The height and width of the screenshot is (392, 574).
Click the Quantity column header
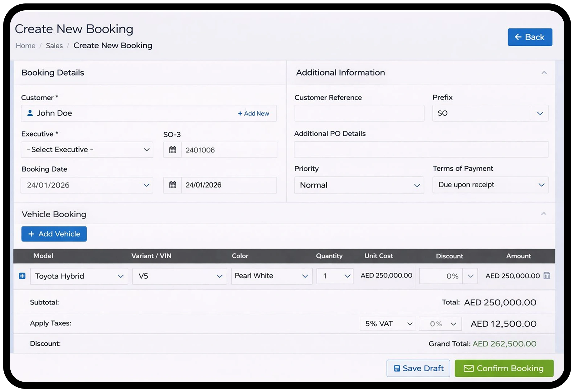[329, 256]
